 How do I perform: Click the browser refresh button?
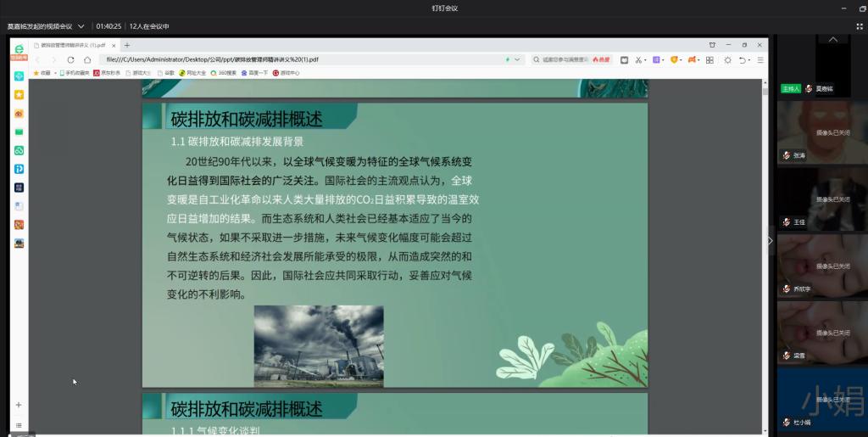[x=70, y=60]
